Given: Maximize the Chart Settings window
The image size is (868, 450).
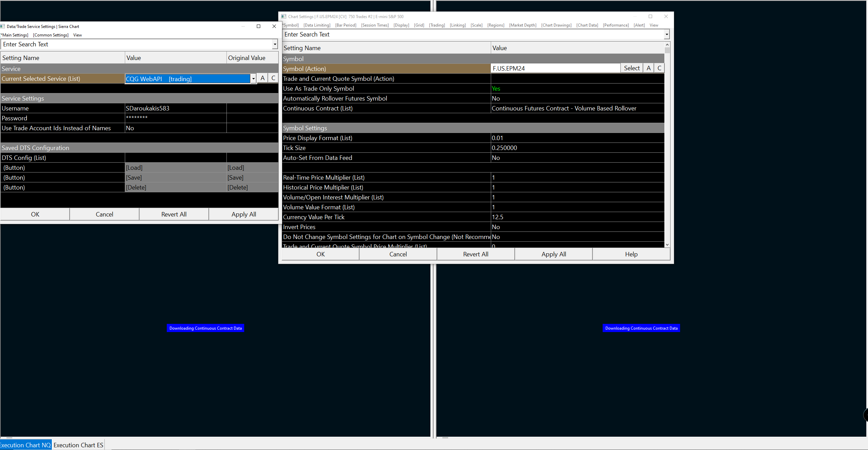Looking at the screenshot, I should [x=650, y=16].
